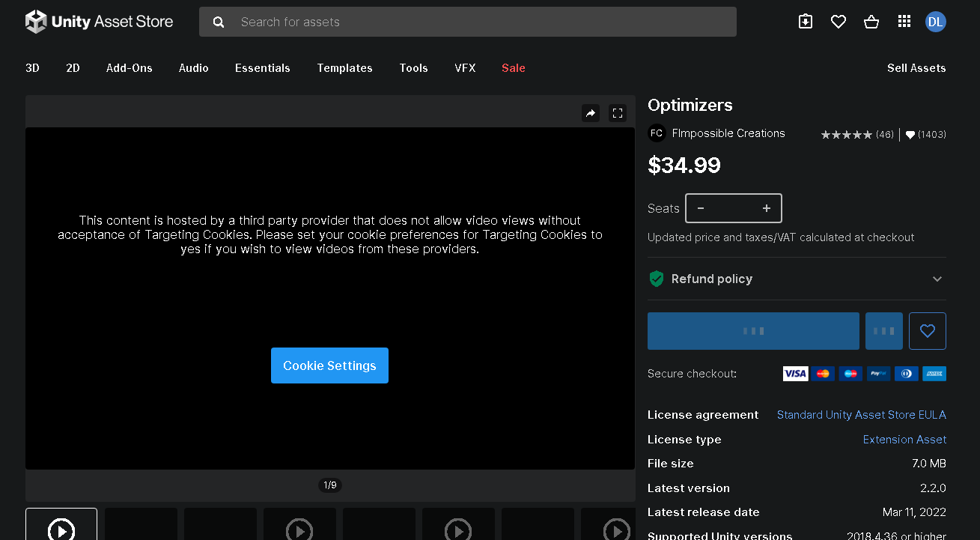Open the shopping cart basket icon
Screen dimensions: 980x540
click(871, 22)
